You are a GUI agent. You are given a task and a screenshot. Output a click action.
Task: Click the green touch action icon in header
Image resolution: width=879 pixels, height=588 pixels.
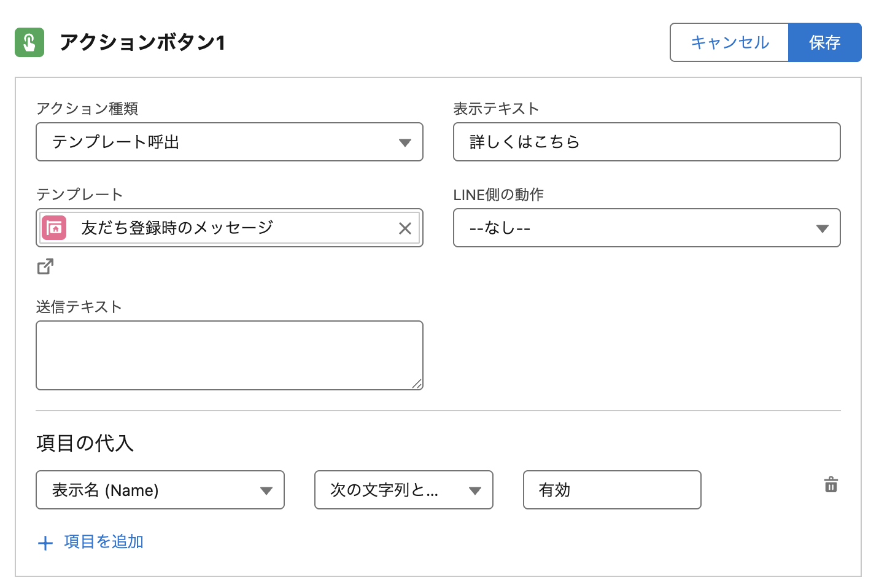tap(29, 42)
